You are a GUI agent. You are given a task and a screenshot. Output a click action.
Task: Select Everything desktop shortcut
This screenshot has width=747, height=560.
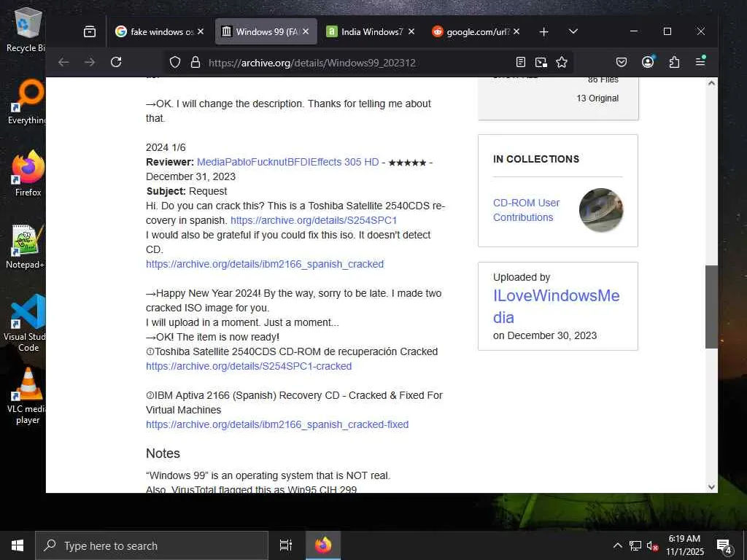click(27, 101)
